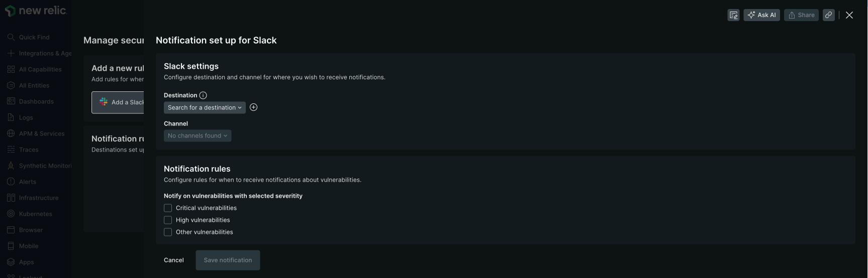868x278 pixels.
Task: Open Quick Find search in sidebar
Action: coord(34,37)
